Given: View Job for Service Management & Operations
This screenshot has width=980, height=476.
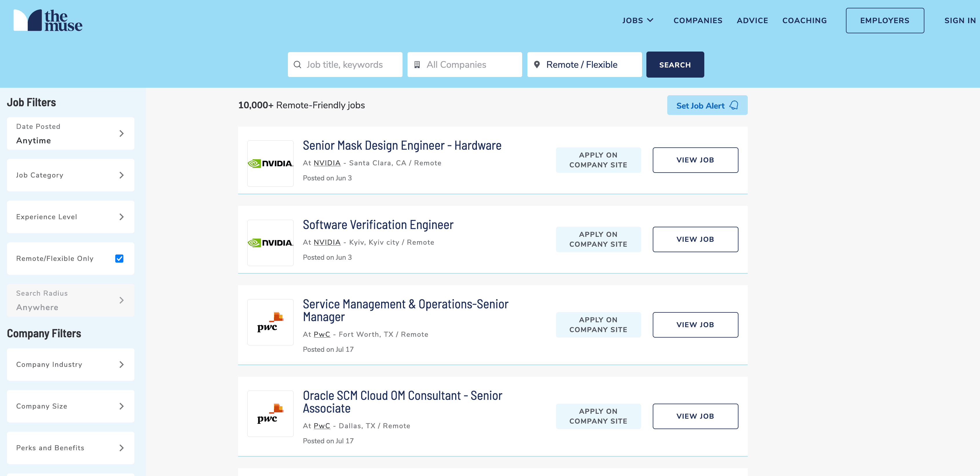Looking at the screenshot, I should coord(695,325).
